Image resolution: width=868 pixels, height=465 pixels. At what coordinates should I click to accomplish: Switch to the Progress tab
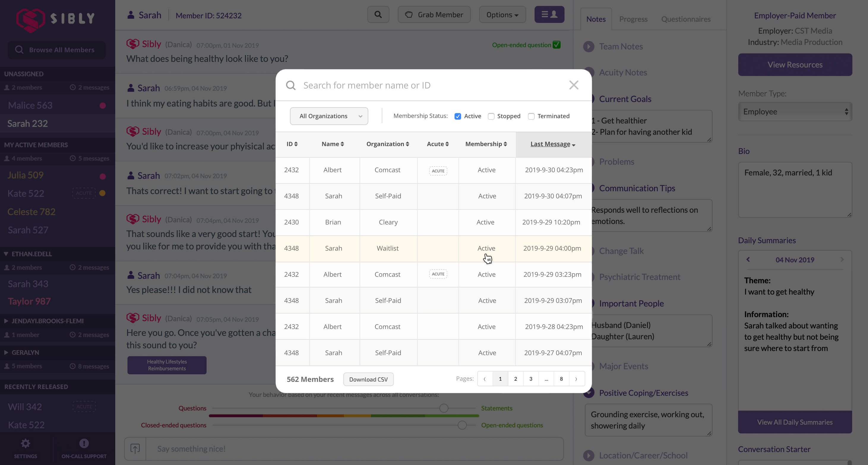633,19
